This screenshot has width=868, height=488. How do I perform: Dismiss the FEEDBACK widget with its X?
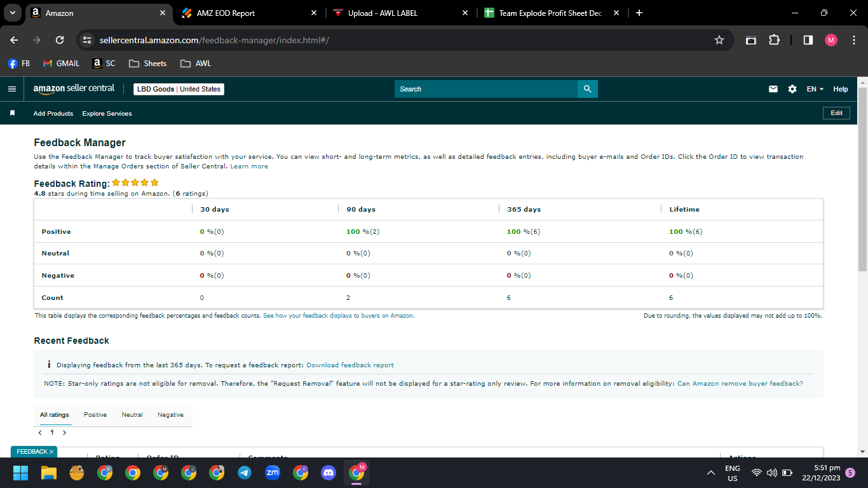51,452
